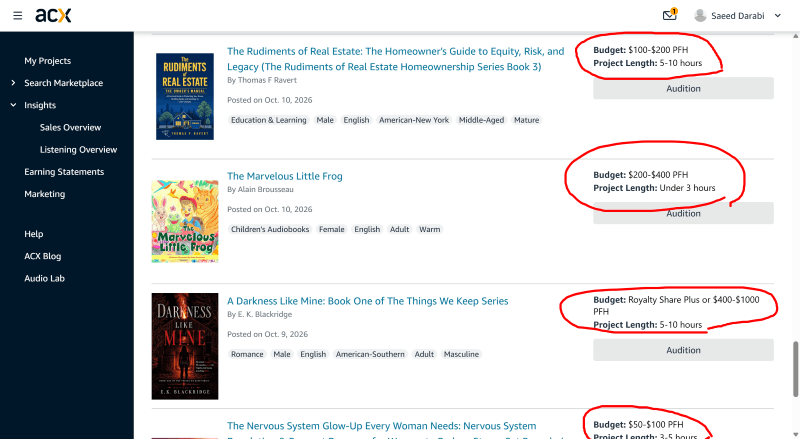This screenshot has height=439, width=800.
Task: Audition for A Darkness Like Mine
Action: tap(683, 350)
